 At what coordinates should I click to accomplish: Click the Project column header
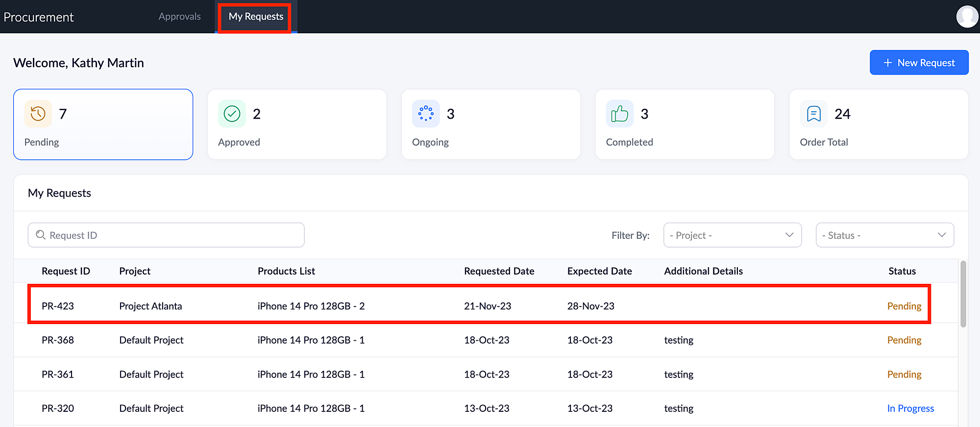coord(135,271)
